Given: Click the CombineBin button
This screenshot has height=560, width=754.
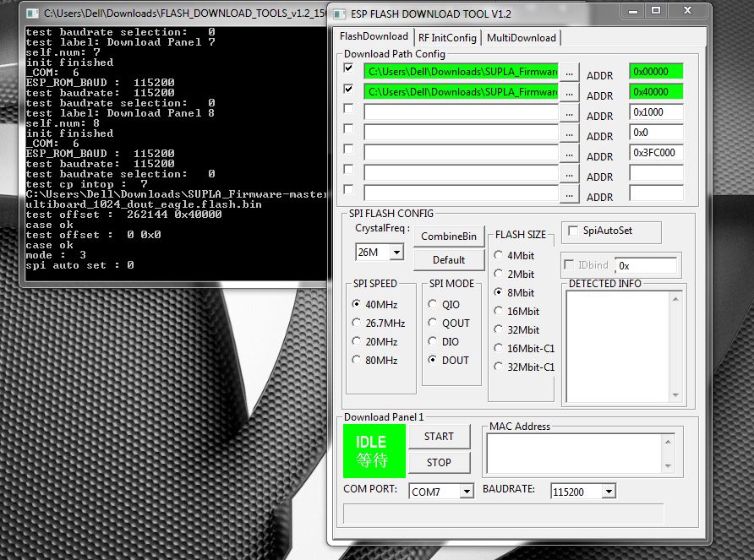Looking at the screenshot, I should [449, 237].
